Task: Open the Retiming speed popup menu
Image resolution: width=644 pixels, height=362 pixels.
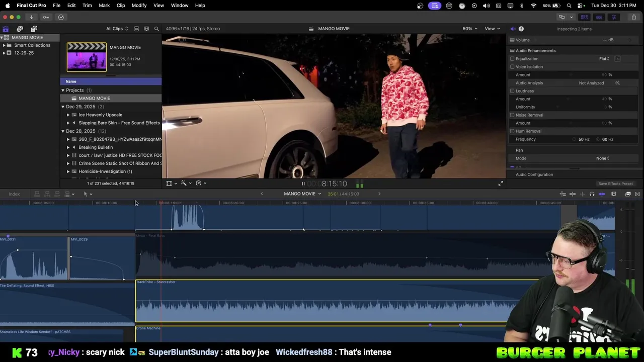Action: click(201, 184)
